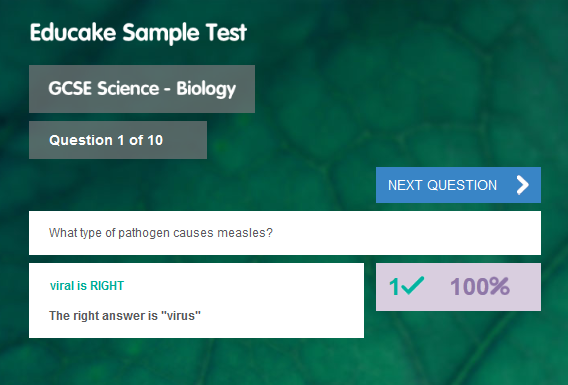
Task: Click the 'viral is RIGHT' feedback text
Action: point(87,286)
